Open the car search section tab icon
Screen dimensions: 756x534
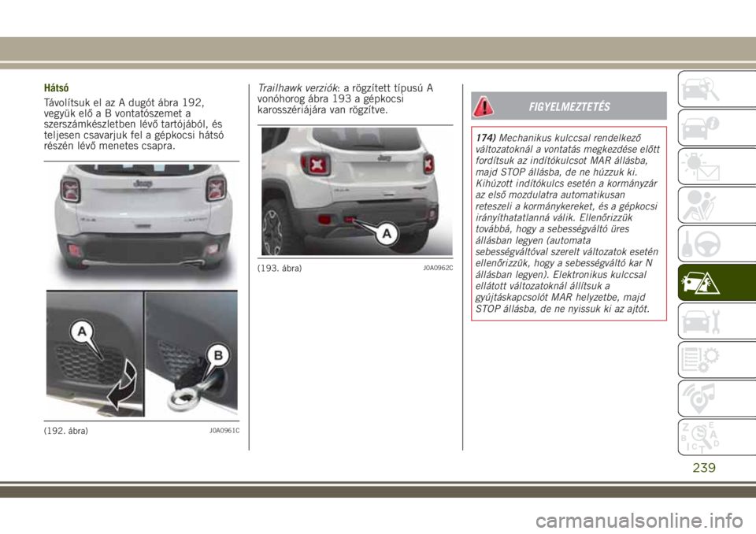tap(717, 89)
